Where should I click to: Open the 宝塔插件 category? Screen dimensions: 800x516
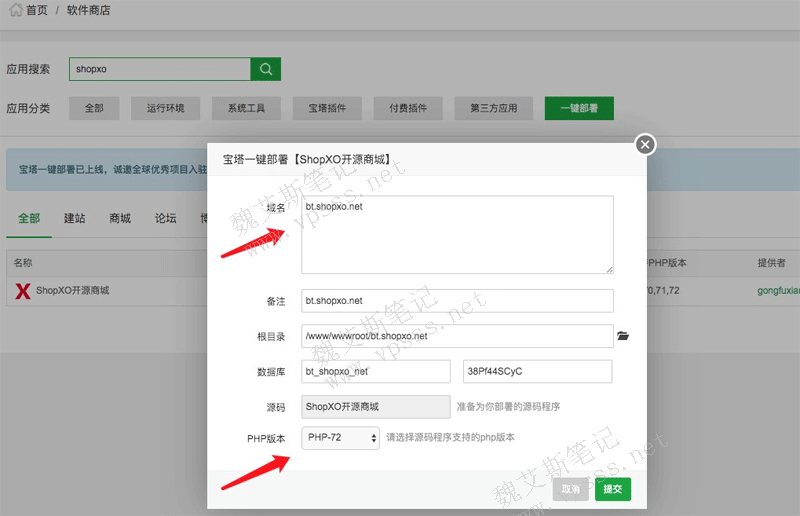pyautogui.click(x=327, y=108)
